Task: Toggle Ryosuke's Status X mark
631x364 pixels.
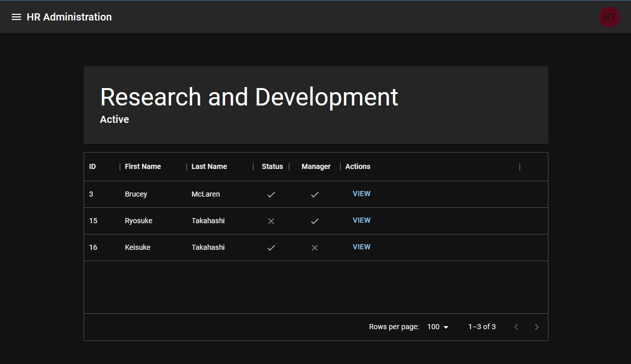Action: click(x=271, y=221)
